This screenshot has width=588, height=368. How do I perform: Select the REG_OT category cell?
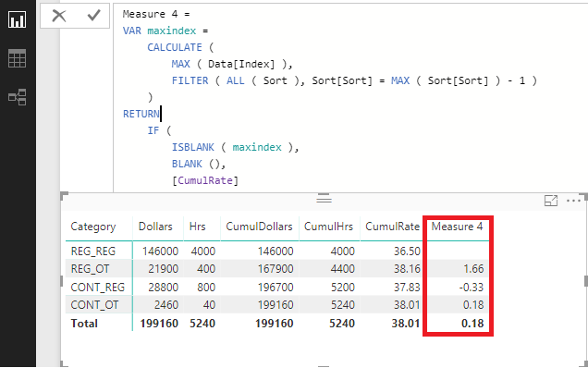point(90,269)
